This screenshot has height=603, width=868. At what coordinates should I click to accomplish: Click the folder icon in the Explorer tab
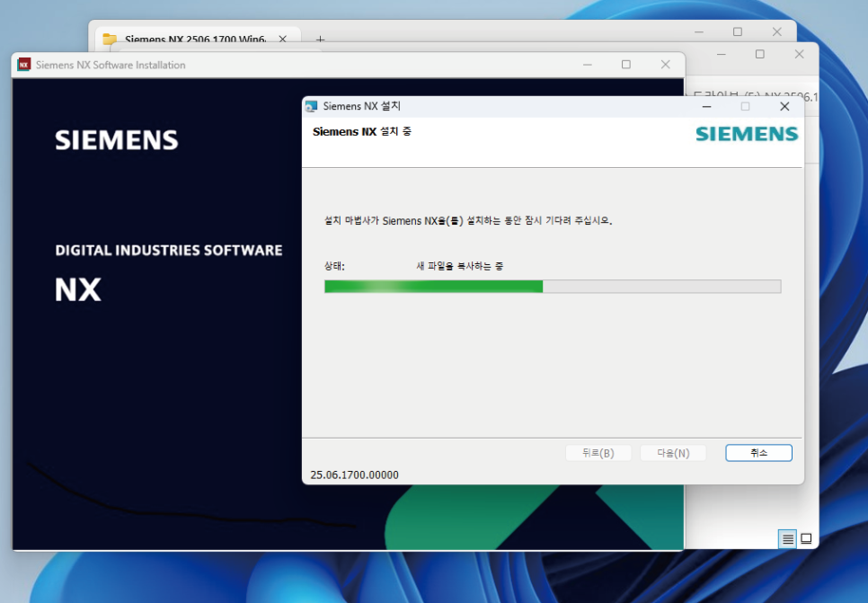[x=110, y=40]
